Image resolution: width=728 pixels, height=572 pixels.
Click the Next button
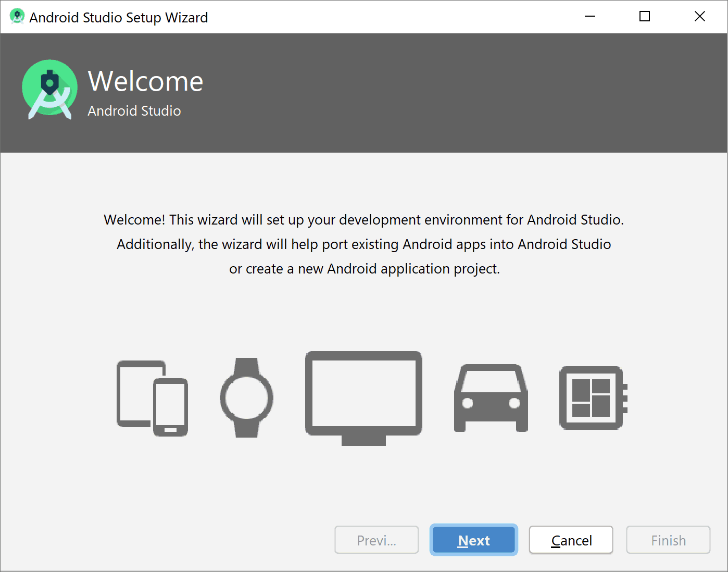click(473, 540)
